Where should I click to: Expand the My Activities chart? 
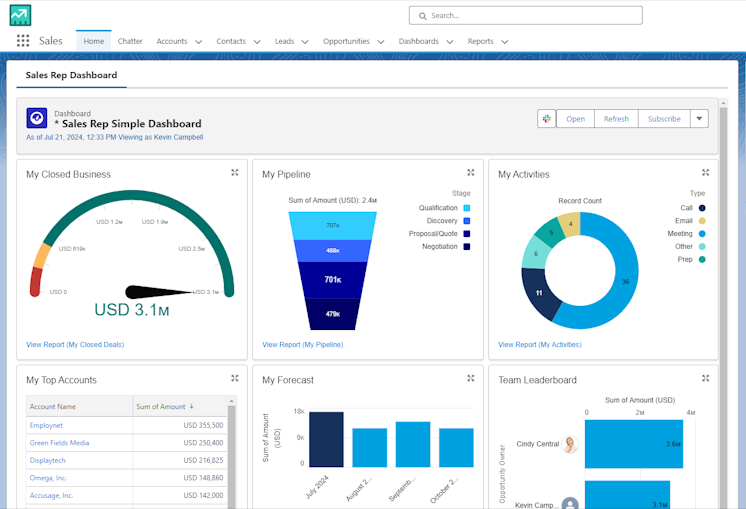tap(706, 172)
